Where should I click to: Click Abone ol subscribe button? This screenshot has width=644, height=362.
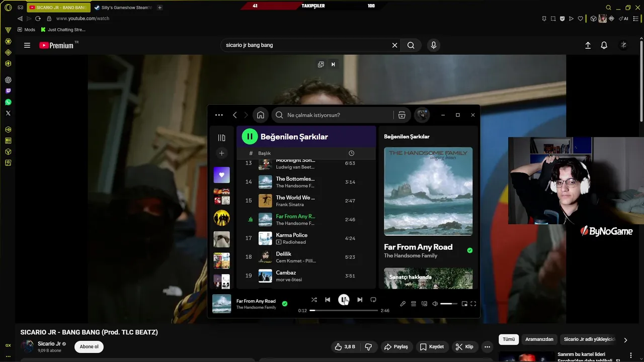pos(89,346)
